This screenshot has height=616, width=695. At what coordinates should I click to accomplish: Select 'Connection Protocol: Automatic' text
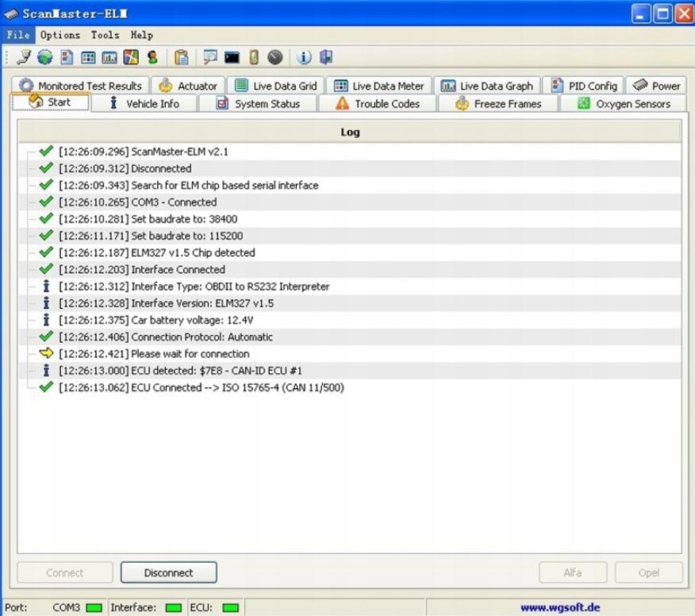click(202, 337)
